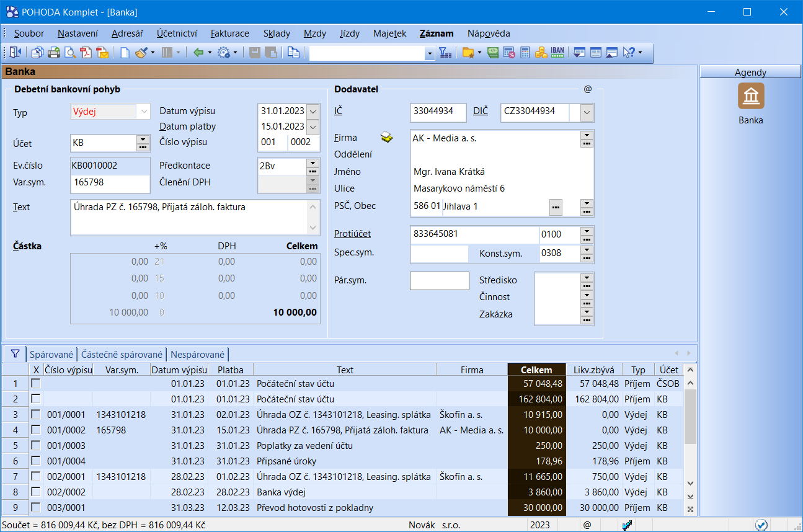Image resolution: width=803 pixels, height=532 pixels.
Task: Click the calculator with percent icon
Action: pyautogui.click(x=509, y=53)
